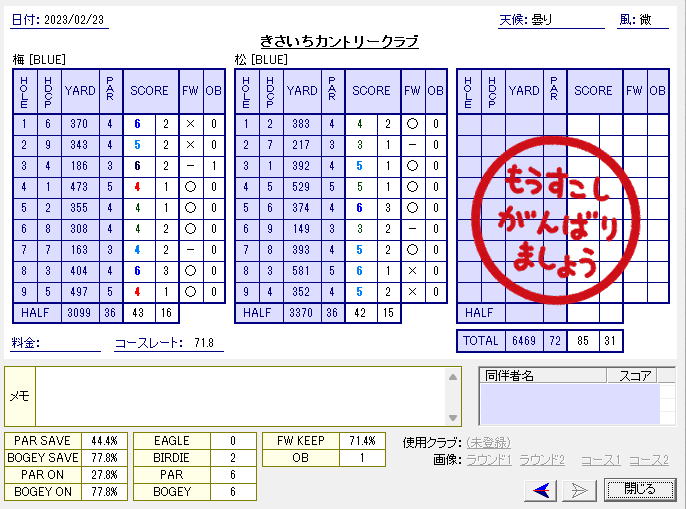Open the コース2 image link
The height and width of the screenshot is (509, 686).
649,460
